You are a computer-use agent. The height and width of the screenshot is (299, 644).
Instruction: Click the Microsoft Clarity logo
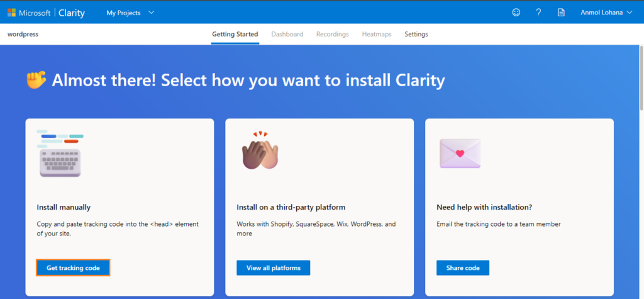tap(46, 13)
